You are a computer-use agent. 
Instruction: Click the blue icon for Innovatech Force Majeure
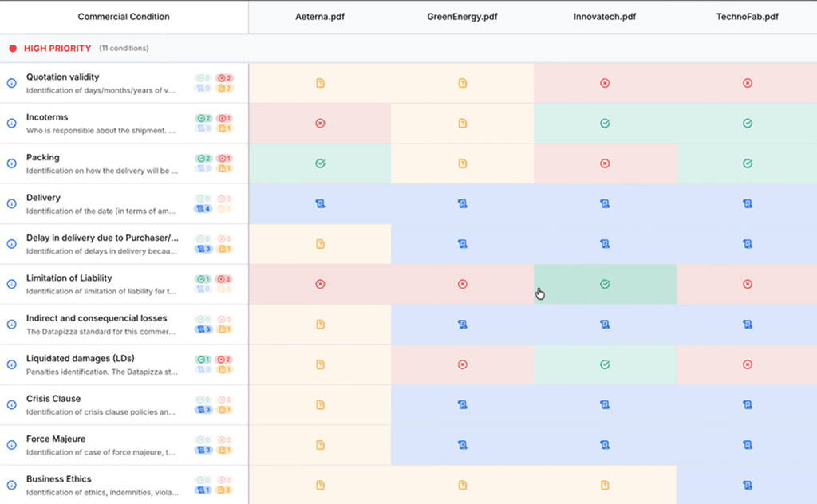point(605,445)
